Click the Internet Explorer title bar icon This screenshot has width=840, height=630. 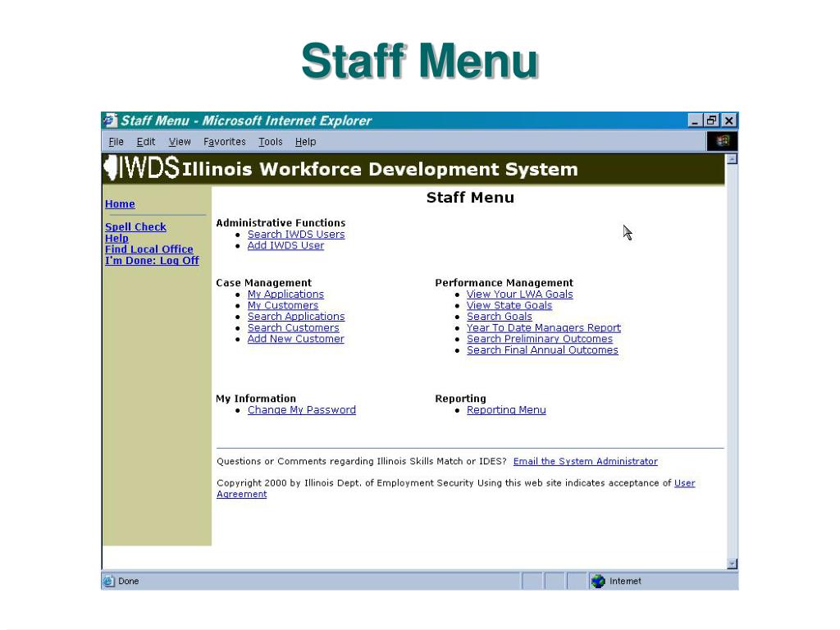(x=110, y=121)
